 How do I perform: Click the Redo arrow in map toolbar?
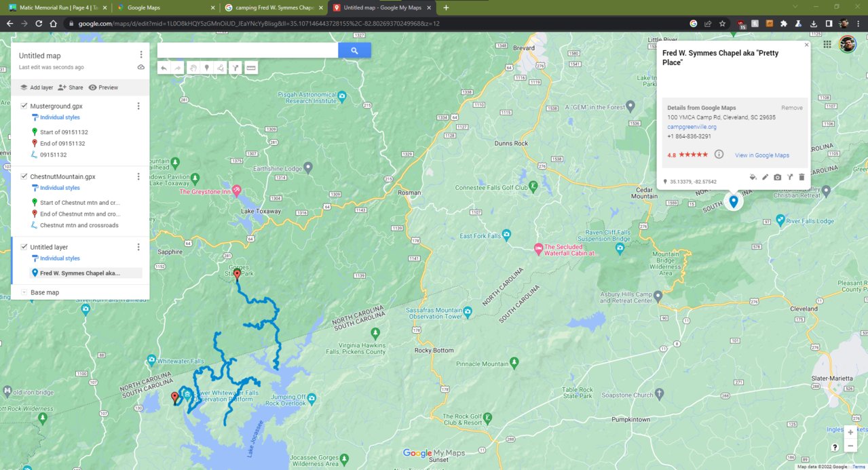[178, 68]
